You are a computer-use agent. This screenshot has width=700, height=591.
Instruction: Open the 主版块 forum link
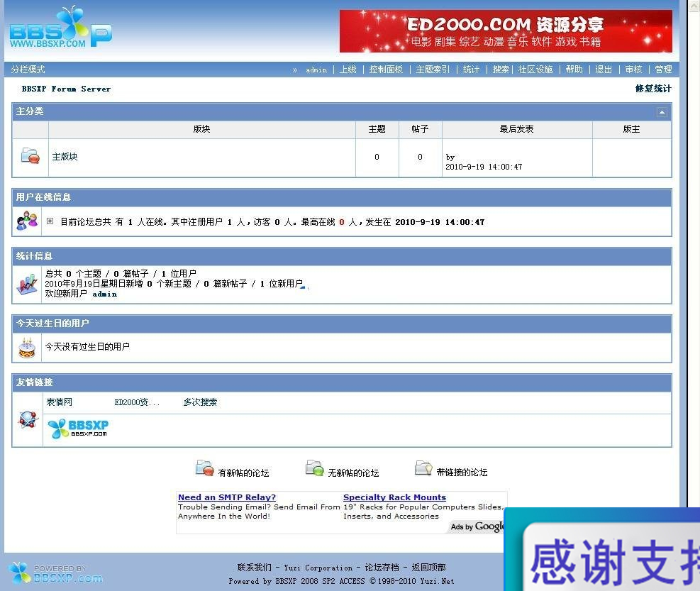[x=65, y=157]
